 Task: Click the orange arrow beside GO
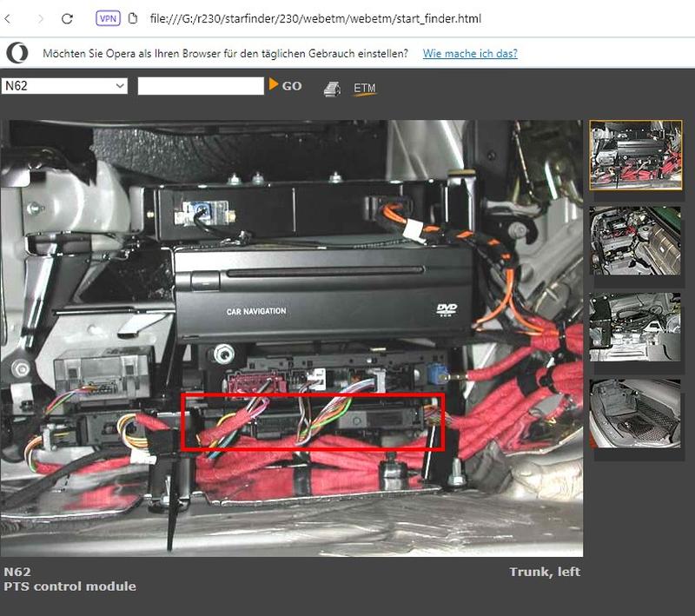[274, 84]
